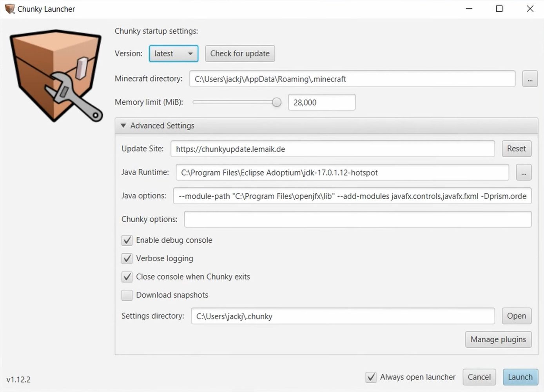Click the Chunky cube logo image
544x392 pixels.
[56, 76]
